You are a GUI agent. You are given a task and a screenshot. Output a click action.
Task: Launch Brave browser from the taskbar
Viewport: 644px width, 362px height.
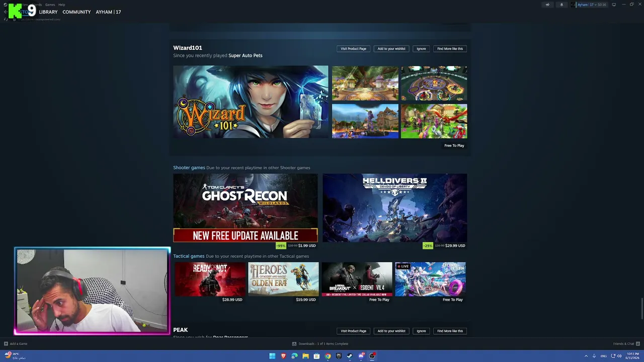(283, 356)
